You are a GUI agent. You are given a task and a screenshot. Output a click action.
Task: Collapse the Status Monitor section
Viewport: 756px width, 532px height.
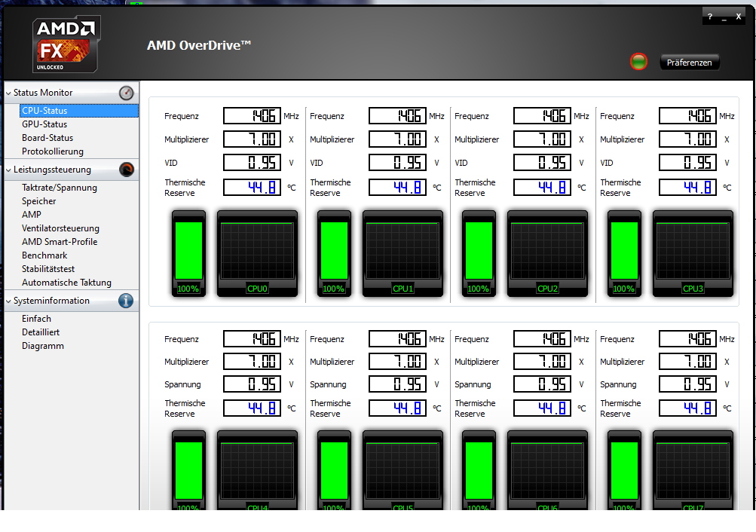8,93
